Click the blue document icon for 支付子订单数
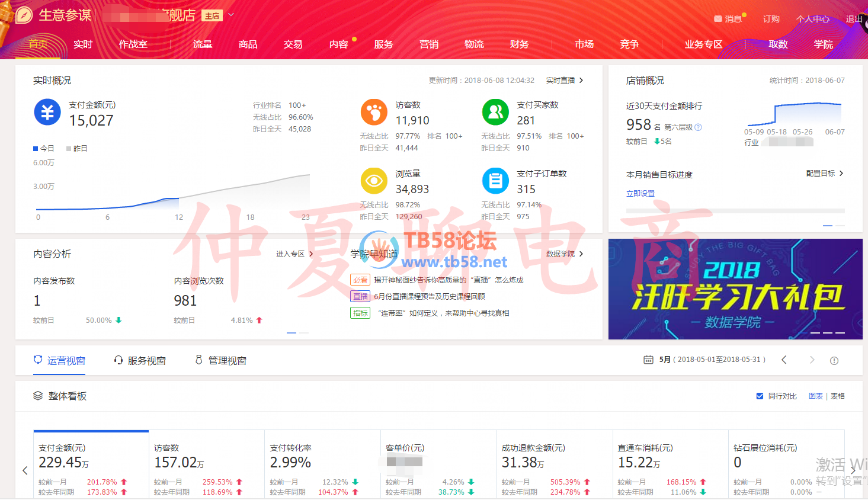Screen dimensions: 868x500 point(495,181)
